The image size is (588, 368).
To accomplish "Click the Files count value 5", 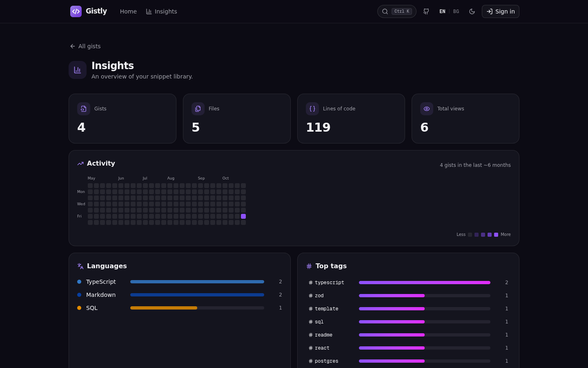I will pos(196,127).
